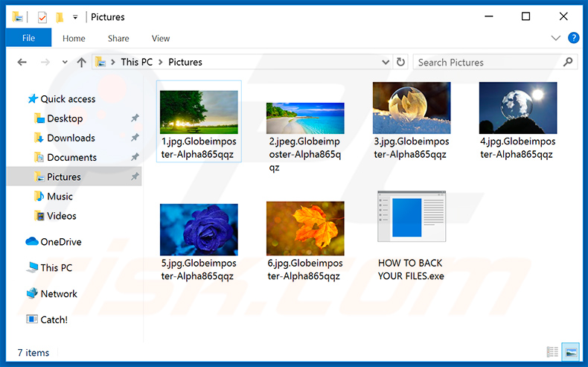Click the window system menu icon in title bar
This screenshot has height=367, width=588.
(17, 17)
